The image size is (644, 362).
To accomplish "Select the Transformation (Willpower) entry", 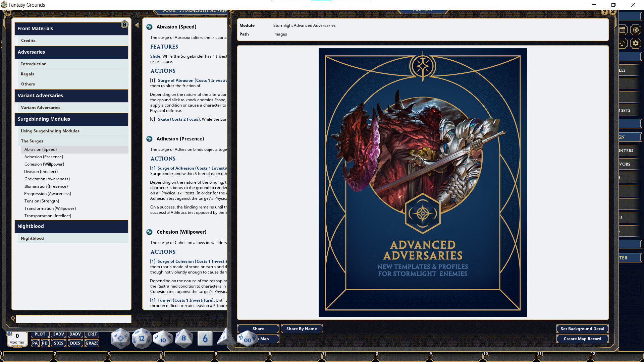I will [x=50, y=208].
